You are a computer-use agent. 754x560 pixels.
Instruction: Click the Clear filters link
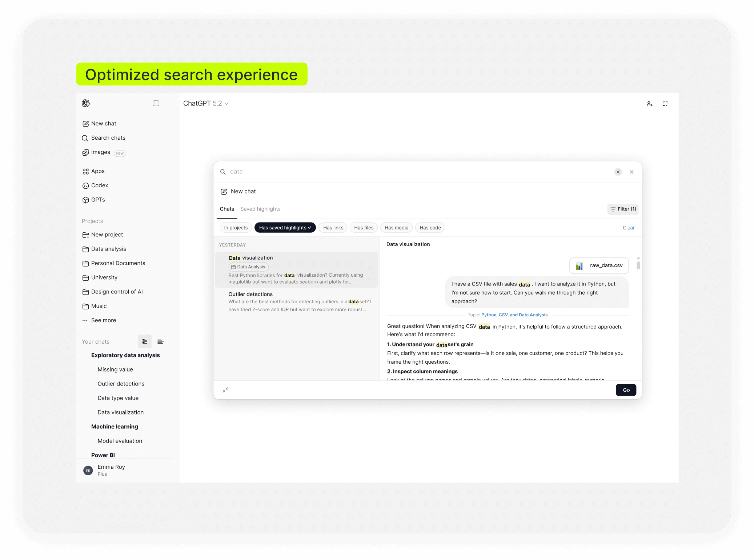[628, 228]
